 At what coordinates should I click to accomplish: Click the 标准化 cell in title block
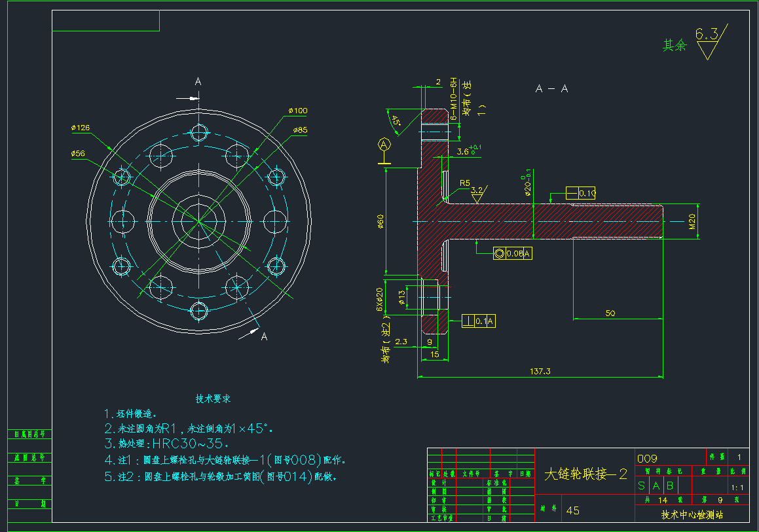[496, 483]
